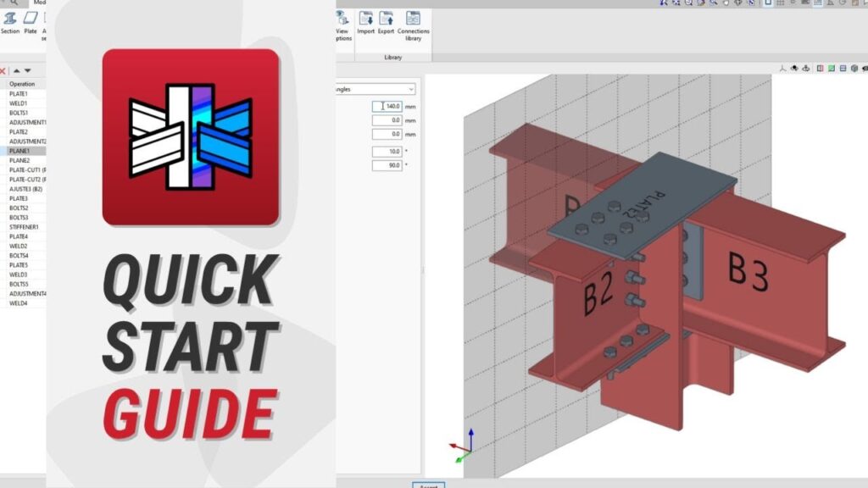
Task: Select PLATE1 in operation list
Action: click(x=19, y=94)
